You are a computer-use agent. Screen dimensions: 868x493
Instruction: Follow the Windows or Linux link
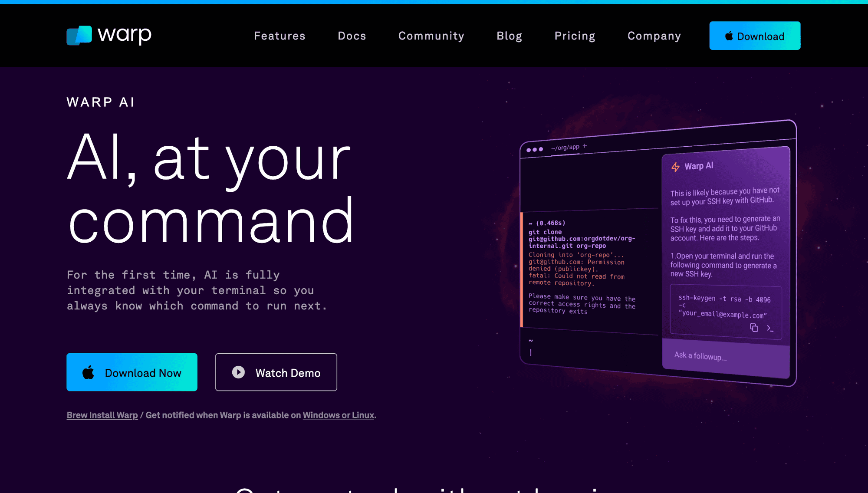pos(339,415)
